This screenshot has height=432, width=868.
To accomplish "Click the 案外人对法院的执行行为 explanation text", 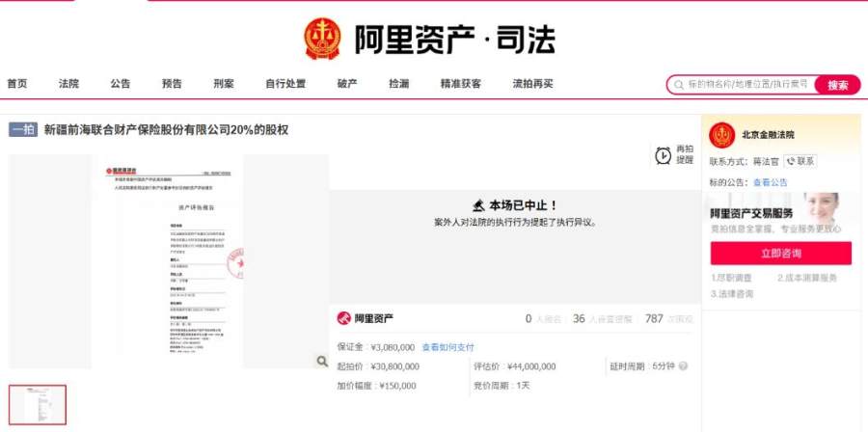I will (515, 223).
